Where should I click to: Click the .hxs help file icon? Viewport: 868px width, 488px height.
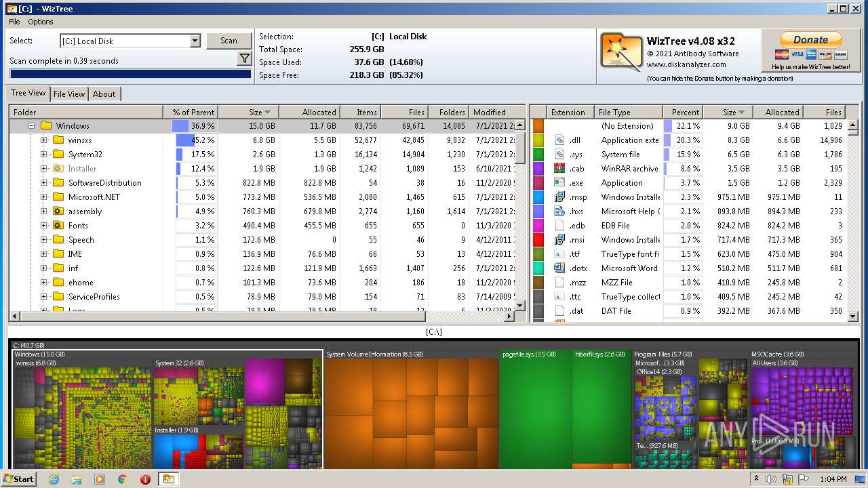coord(559,211)
